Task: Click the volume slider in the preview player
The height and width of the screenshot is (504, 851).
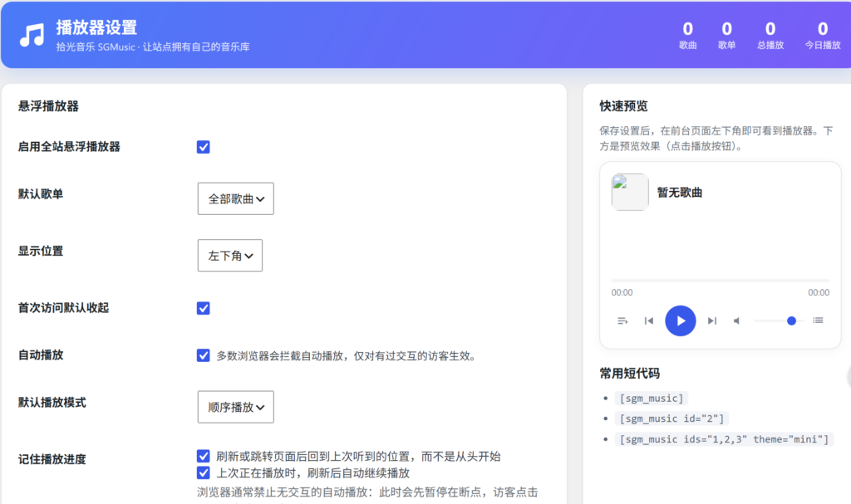Action: tap(778, 321)
